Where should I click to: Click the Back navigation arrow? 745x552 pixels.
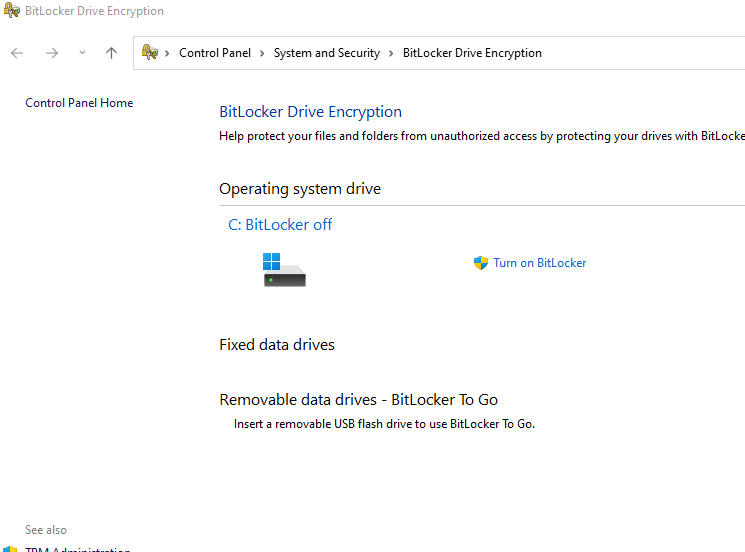point(17,53)
